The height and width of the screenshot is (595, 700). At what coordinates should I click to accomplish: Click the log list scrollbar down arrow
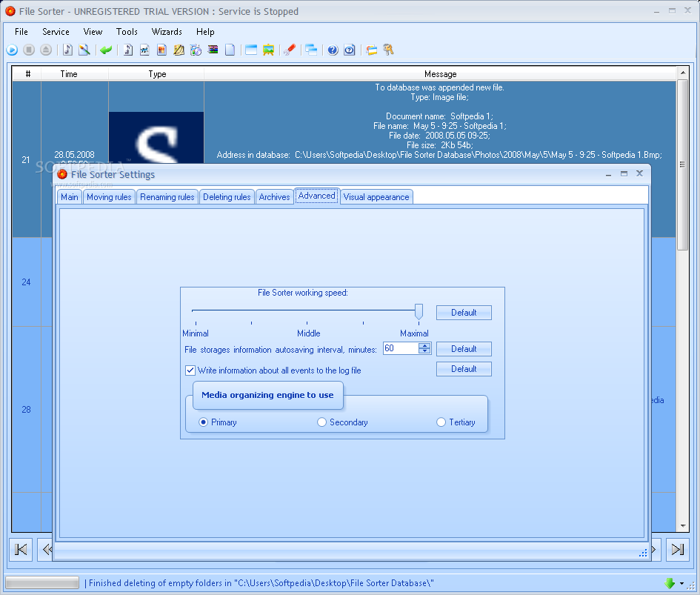coord(682,526)
